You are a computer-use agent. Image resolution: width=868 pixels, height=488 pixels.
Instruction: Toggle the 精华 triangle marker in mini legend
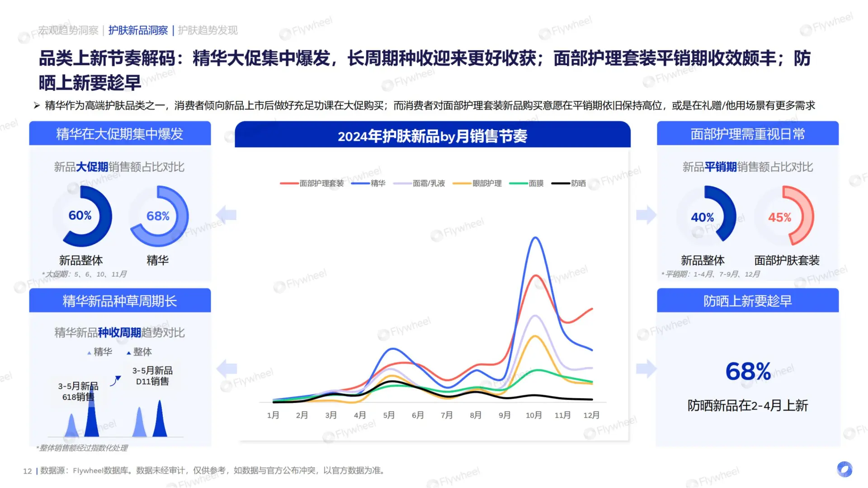(x=89, y=352)
